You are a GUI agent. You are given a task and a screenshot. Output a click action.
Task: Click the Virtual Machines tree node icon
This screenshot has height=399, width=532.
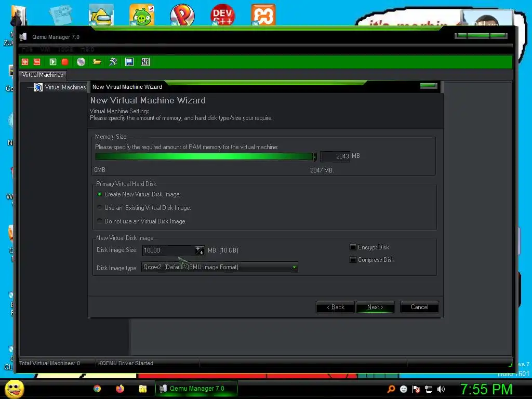click(x=38, y=87)
